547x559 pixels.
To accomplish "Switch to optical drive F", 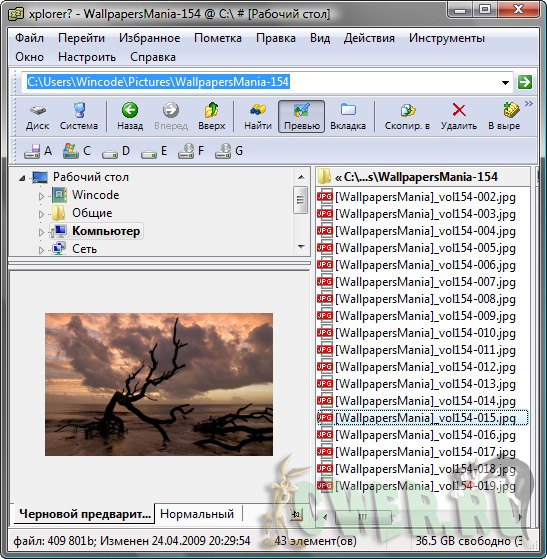I will pyautogui.click(x=191, y=151).
